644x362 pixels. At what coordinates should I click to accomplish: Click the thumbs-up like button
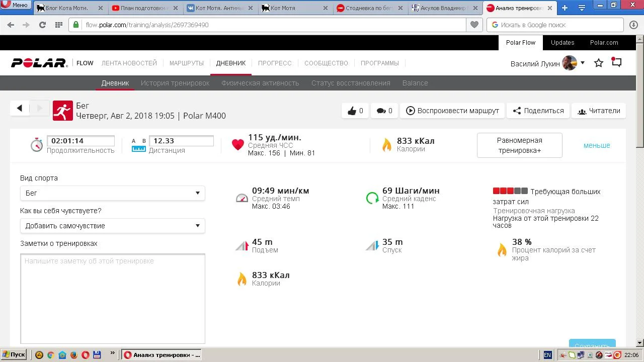(355, 111)
